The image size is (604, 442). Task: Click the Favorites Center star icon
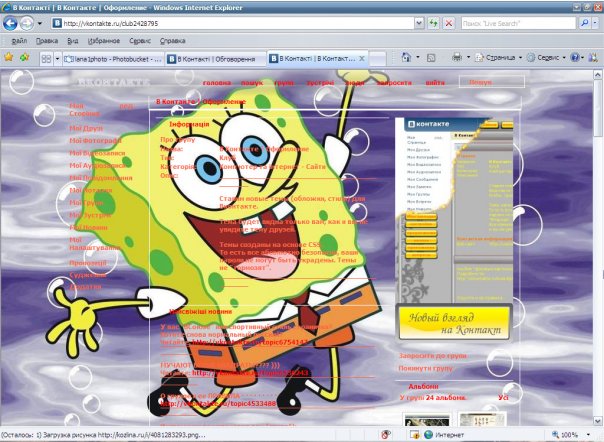coord(9,58)
